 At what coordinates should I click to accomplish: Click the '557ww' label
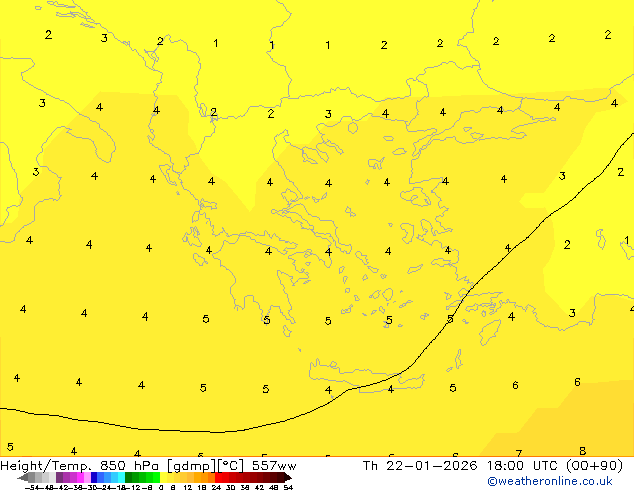pos(274,466)
